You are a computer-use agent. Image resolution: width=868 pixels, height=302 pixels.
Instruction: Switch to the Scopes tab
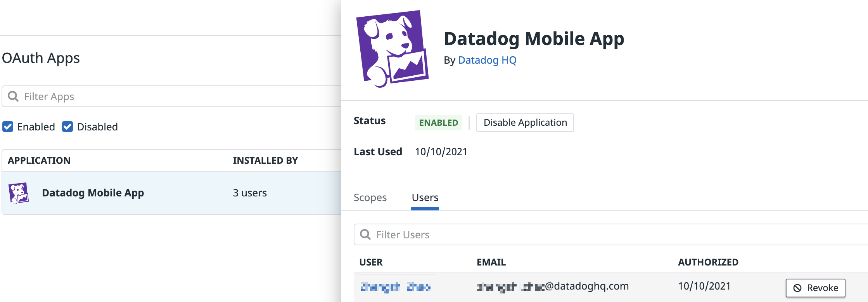(x=370, y=198)
